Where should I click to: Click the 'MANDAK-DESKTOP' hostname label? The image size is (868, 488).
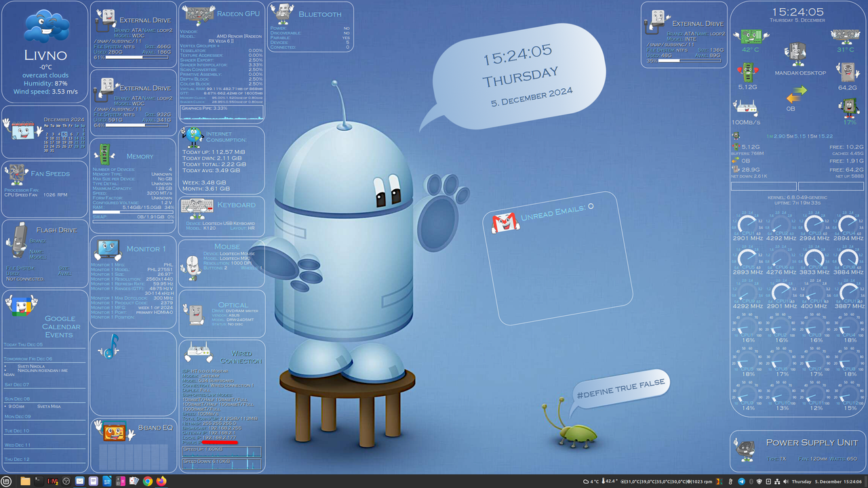801,73
